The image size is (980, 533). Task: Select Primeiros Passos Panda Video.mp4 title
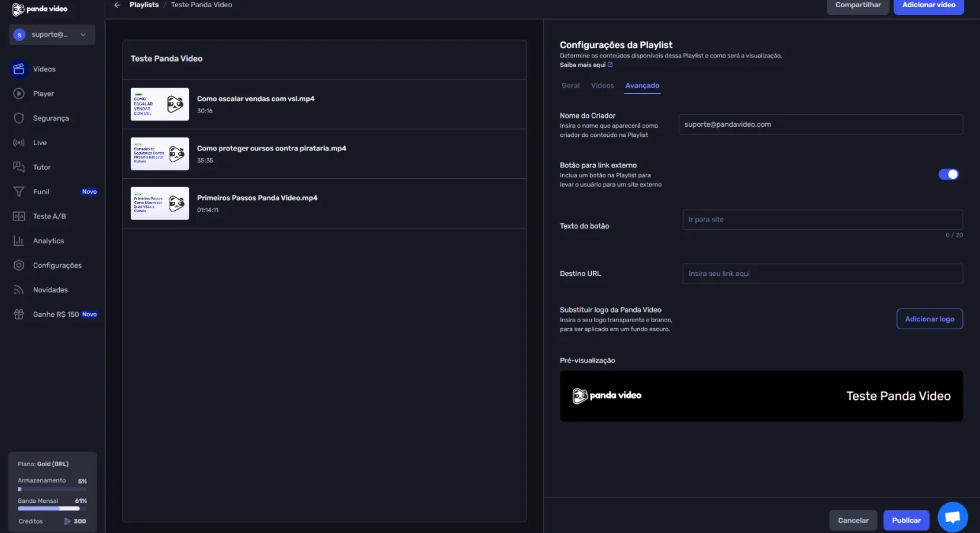coord(257,198)
